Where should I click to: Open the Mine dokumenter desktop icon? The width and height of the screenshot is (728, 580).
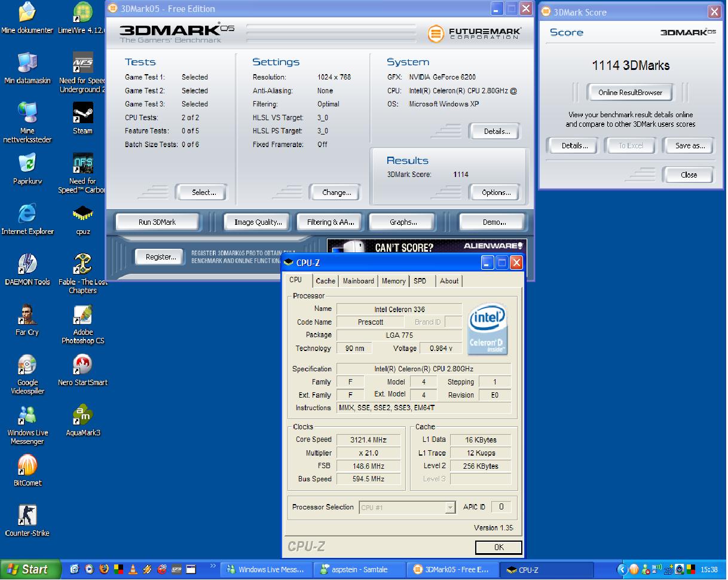pos(27,18)
